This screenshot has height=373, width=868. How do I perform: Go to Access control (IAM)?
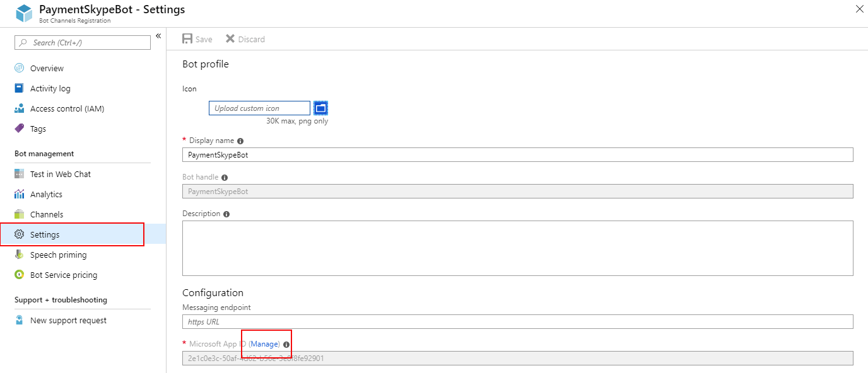pos(67,108)
